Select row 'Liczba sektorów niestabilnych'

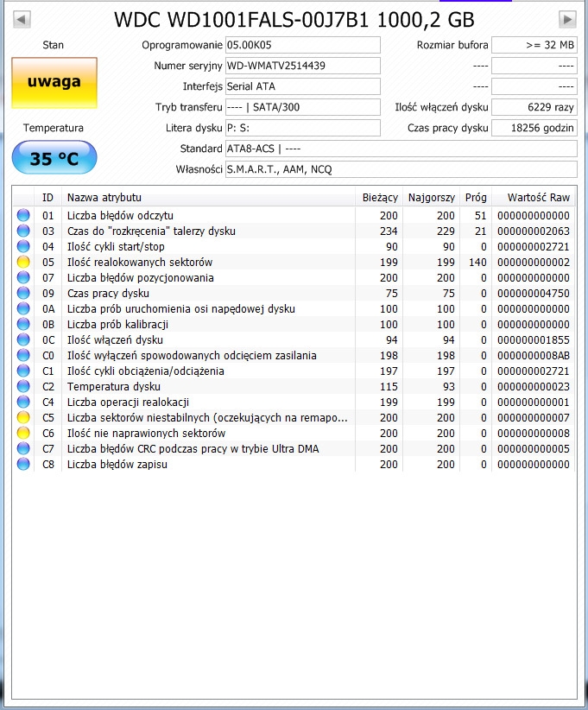(294, 417)
